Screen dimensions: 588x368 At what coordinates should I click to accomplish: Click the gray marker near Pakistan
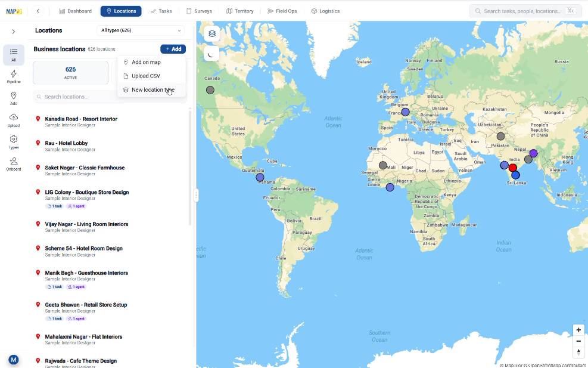coord(500,137)
